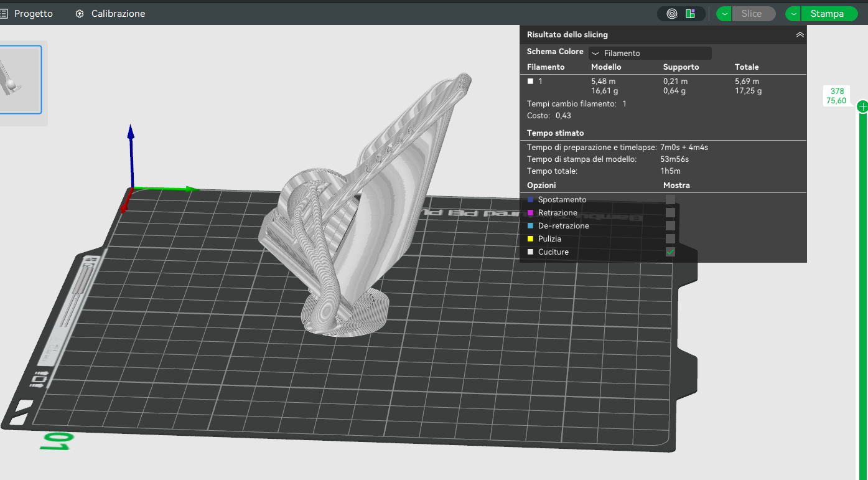Screen dimensions: 868x480
Task: Open the Slice button dropdown arrow
Action: (724, 14)
